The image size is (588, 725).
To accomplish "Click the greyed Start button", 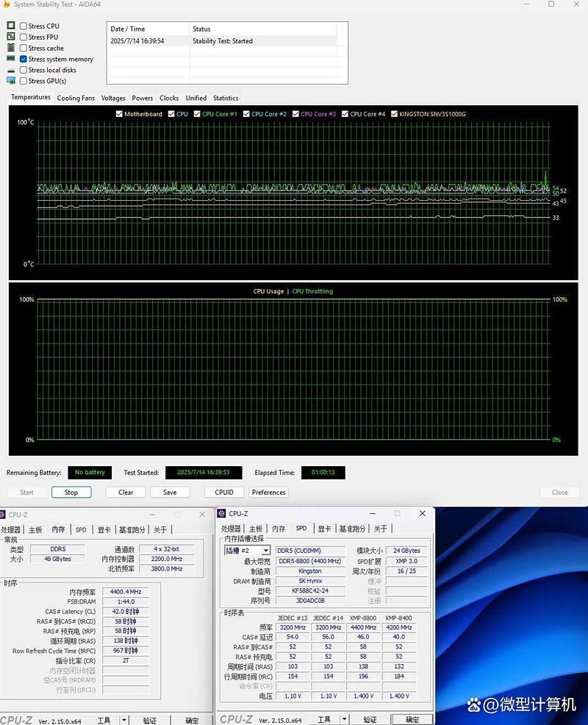I will tap(26, 493).
